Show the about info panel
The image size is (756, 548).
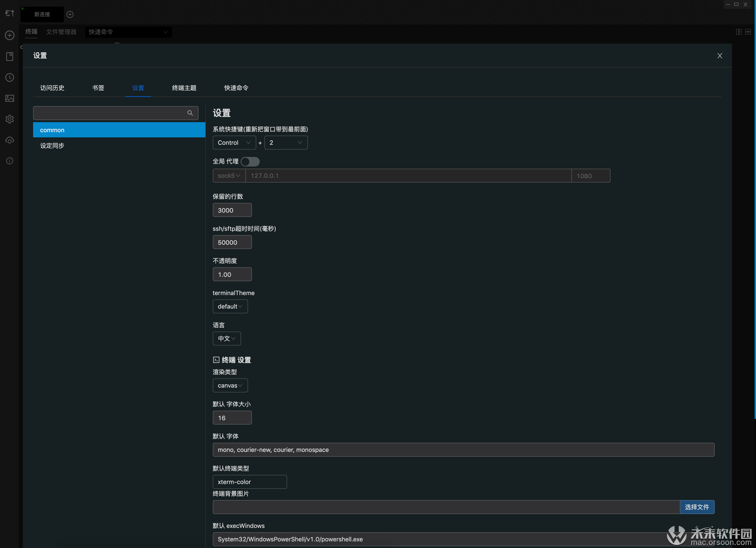[10, 161]
